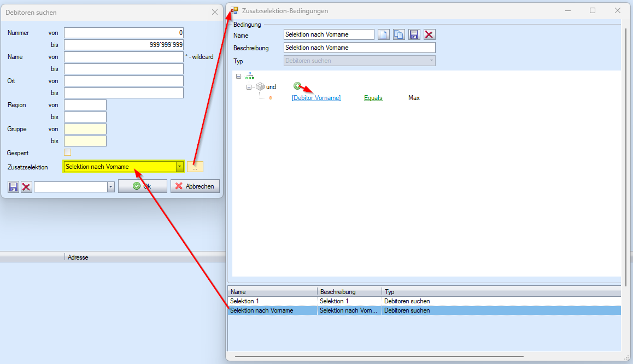Open the Zusatzselektion dropdown

point(180,166)
